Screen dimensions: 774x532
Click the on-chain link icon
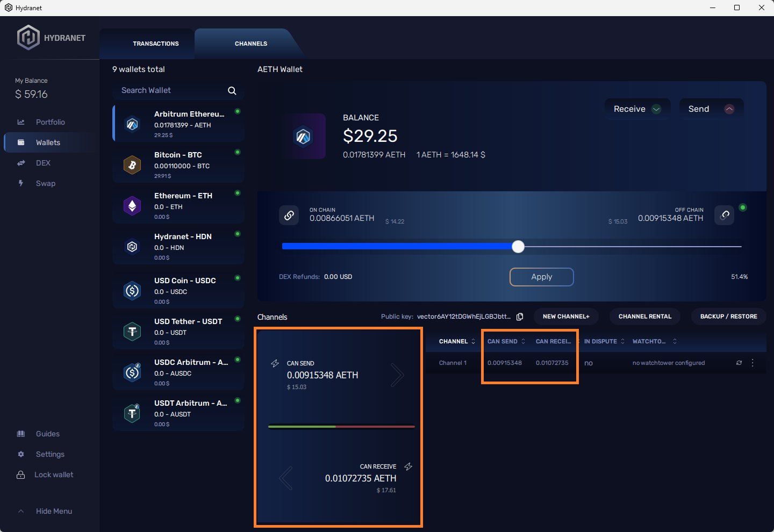289,215
